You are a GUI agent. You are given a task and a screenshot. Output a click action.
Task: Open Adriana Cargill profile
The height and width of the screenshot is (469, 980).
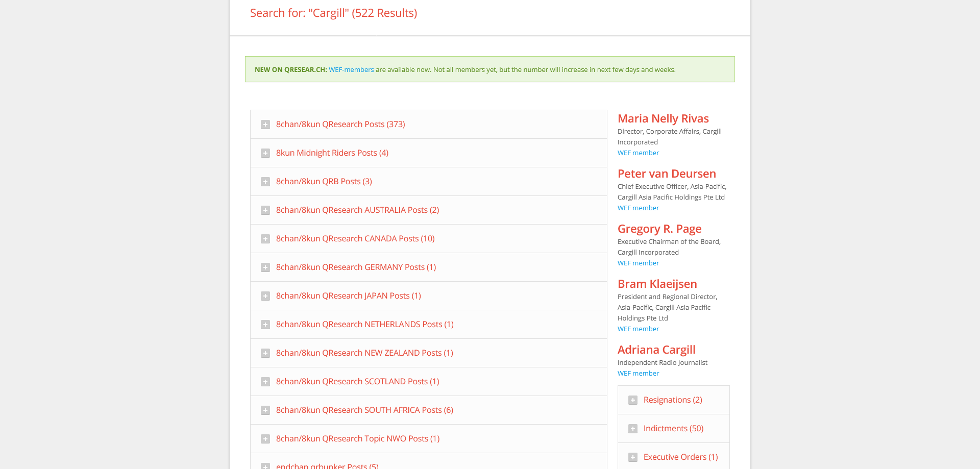tap(656, 350)
